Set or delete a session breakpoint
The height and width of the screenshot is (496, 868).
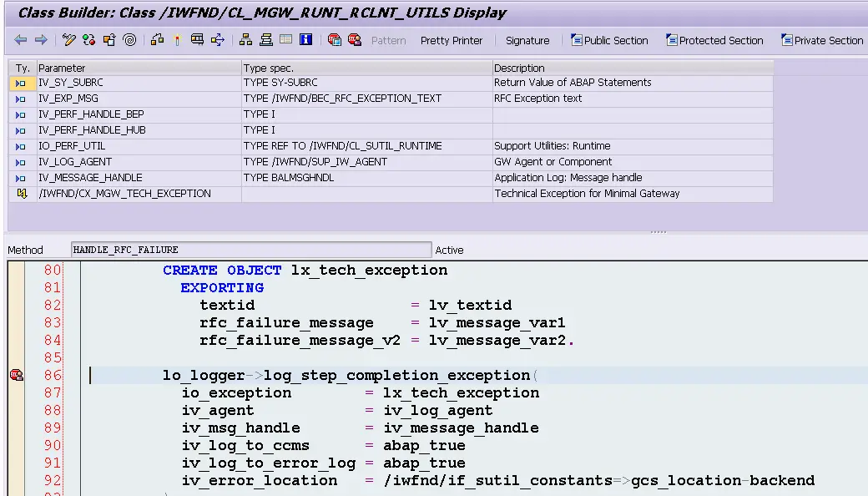point(334,40)
